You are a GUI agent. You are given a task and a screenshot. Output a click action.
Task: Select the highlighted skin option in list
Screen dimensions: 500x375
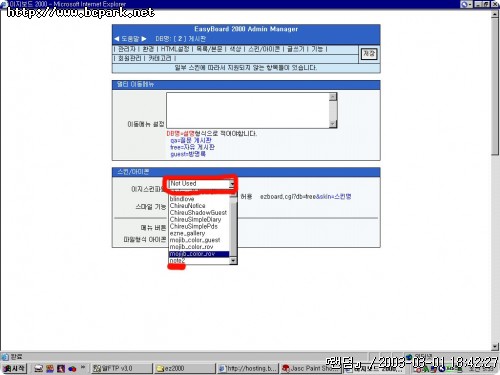199,254
